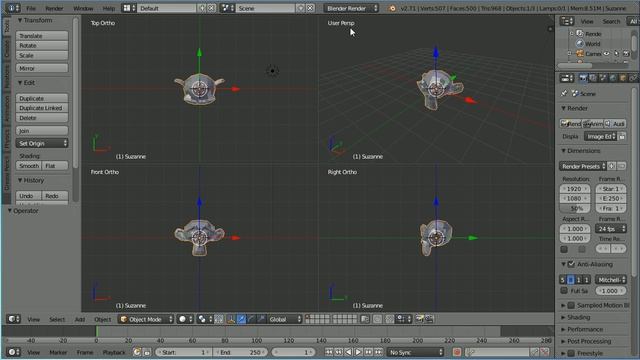
Task: Click the Blender logo splash icon
Action: point(393,8)
